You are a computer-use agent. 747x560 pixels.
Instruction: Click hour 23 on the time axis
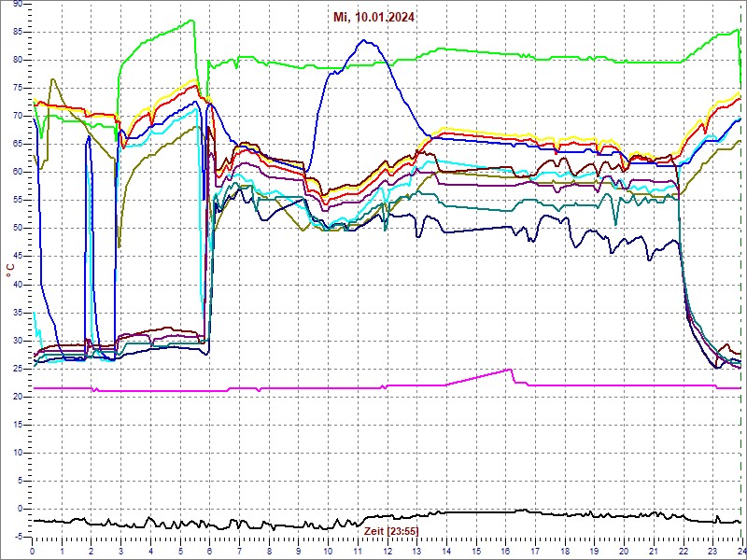pos(712,551)
